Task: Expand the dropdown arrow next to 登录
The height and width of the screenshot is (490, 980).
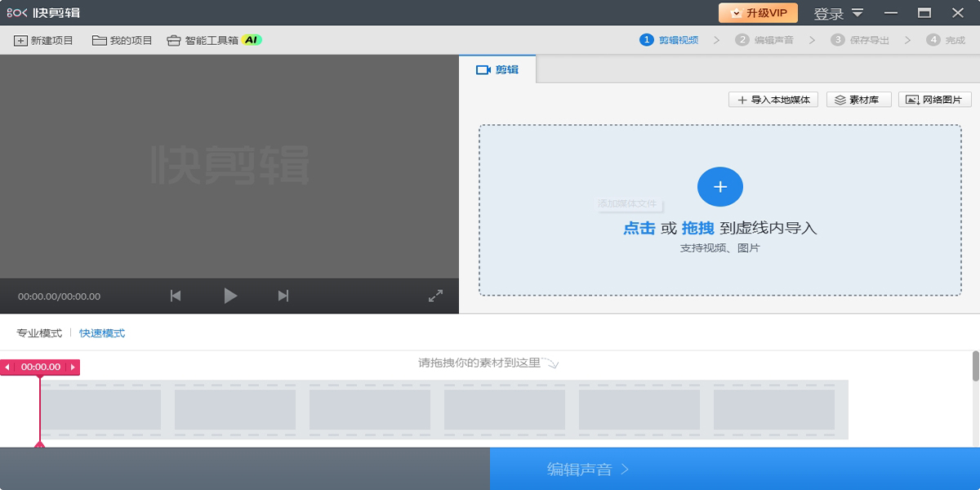Action: (x=857, y=12)
